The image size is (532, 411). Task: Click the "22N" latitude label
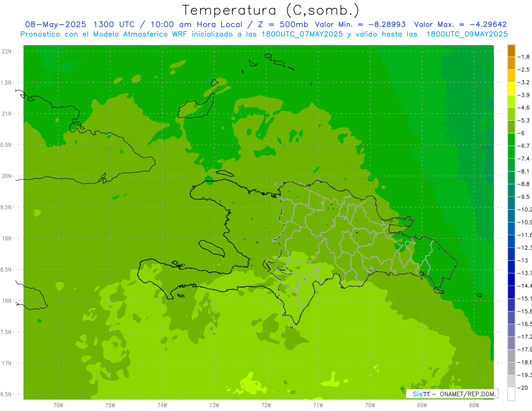(7, 51)
